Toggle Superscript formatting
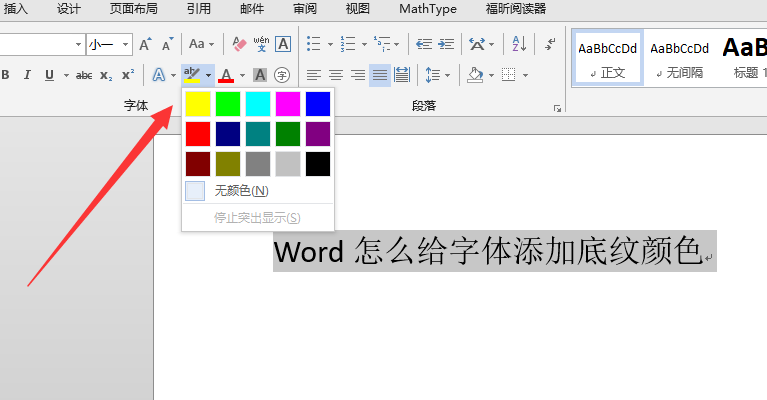 (128, 75)
